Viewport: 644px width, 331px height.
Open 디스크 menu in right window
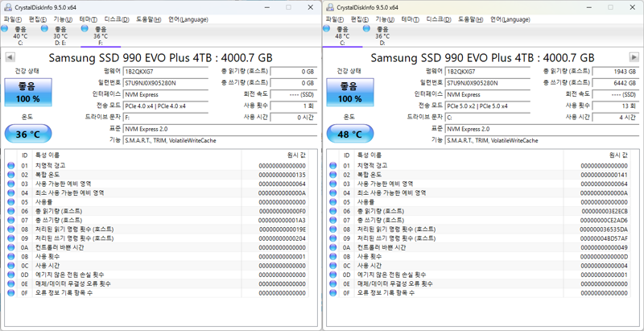[439, 19]
